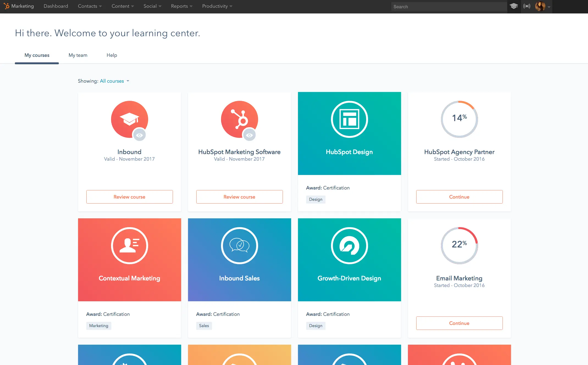Click the graduation cap on the Inbound card
Viewport: 588px width, 365px height.
click(129, 119)
